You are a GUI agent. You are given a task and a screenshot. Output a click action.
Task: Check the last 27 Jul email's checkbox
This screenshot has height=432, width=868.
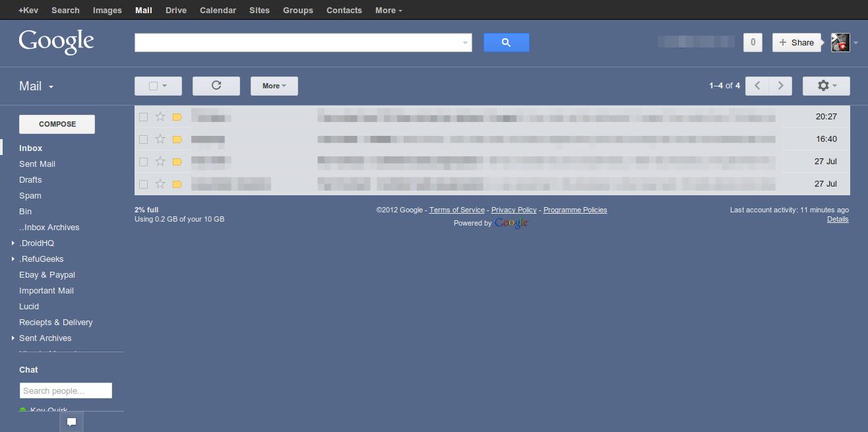click(x=143, y=184)
